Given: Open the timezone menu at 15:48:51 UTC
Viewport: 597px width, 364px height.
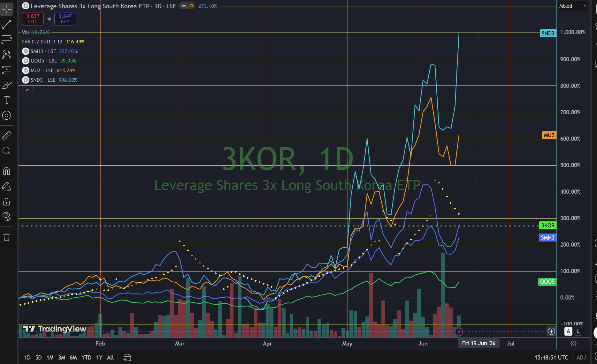Looking at the screenshot, I should click(x=551, y=358).
